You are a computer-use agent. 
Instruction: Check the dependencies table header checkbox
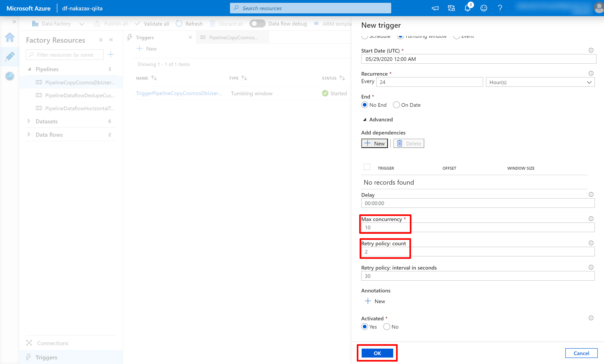coord(367,167)
